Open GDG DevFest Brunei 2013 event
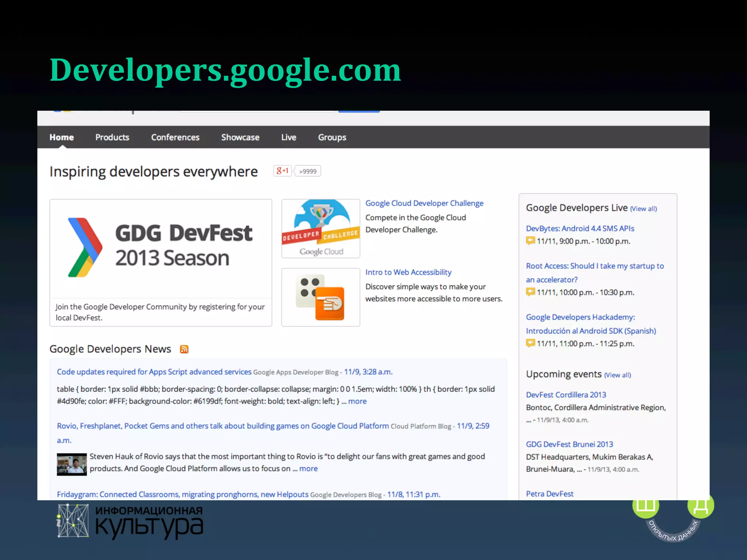 [569, 444]
